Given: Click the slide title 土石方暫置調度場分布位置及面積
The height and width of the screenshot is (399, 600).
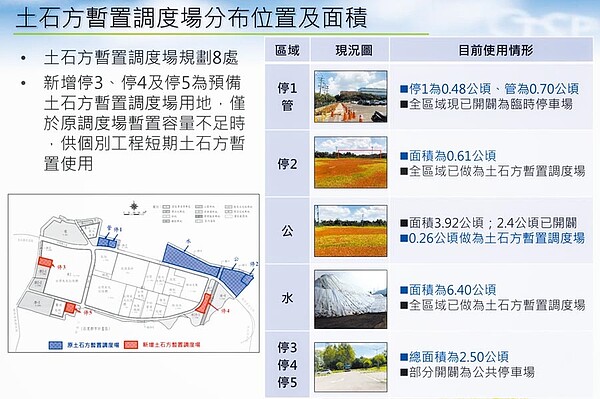Looking at the screenshot, I should coord(192,18).
